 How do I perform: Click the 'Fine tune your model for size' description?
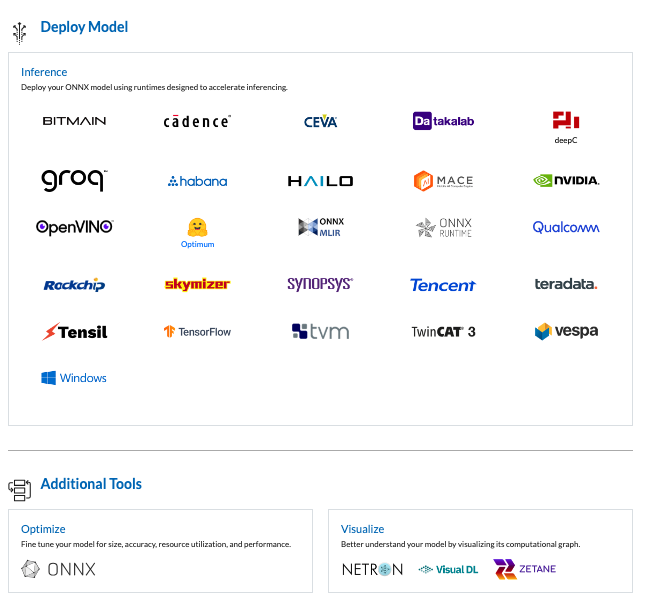click(x=156, y=544)
